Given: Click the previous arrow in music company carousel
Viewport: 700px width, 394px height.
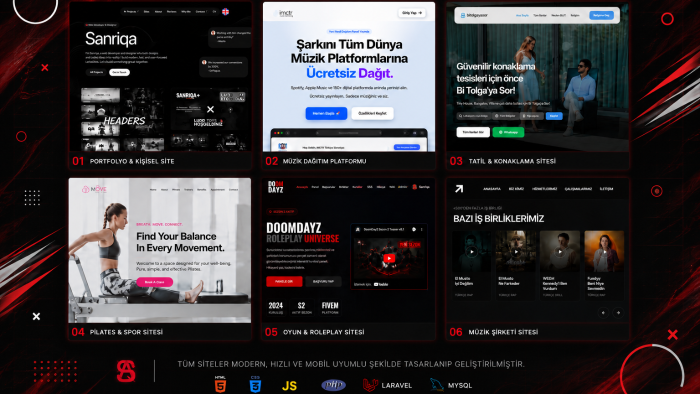Looking at the screenshot, I should tap(603, 313).
